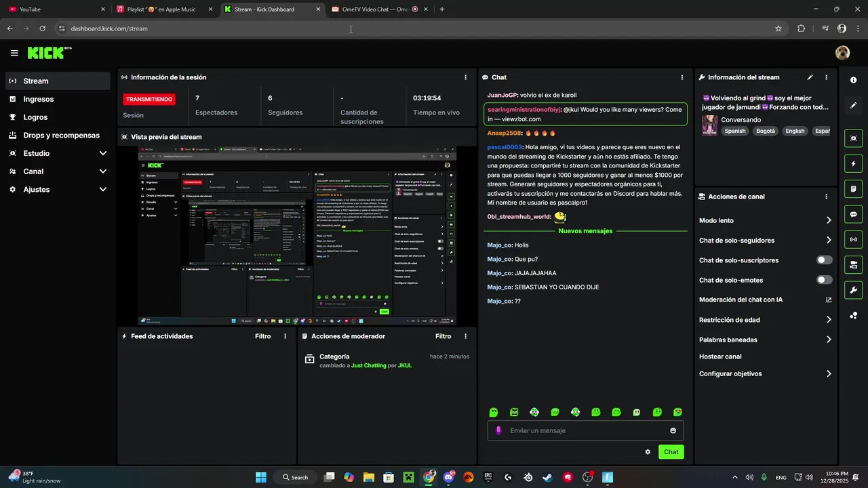Viewport: 868px width, 488px height.
Task: Toggle the document widget icon in right sidebar
Action: click(853, 188)
